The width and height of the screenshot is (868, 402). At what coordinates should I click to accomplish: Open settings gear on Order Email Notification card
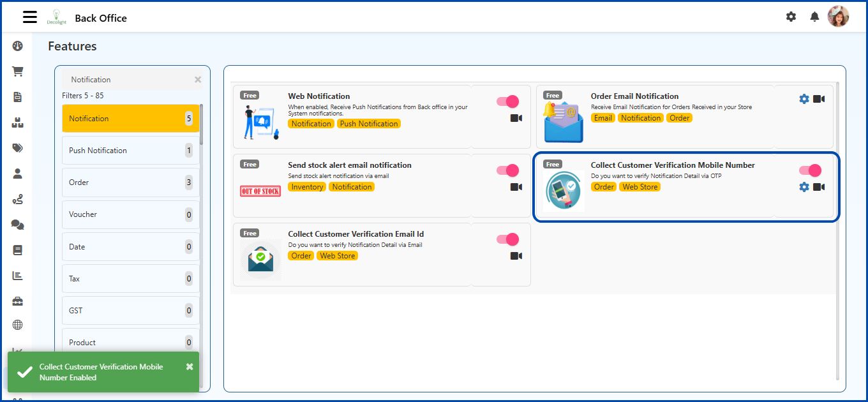tap(804, 99)
